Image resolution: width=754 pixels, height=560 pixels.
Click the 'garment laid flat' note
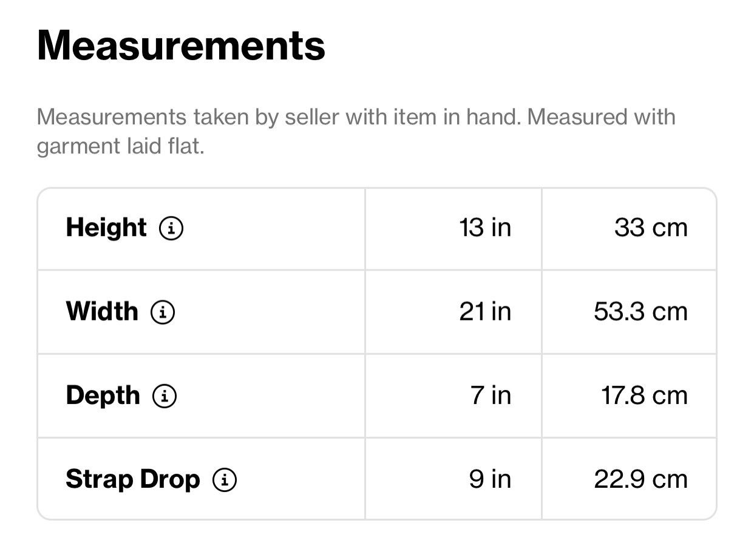pos(120,146)
